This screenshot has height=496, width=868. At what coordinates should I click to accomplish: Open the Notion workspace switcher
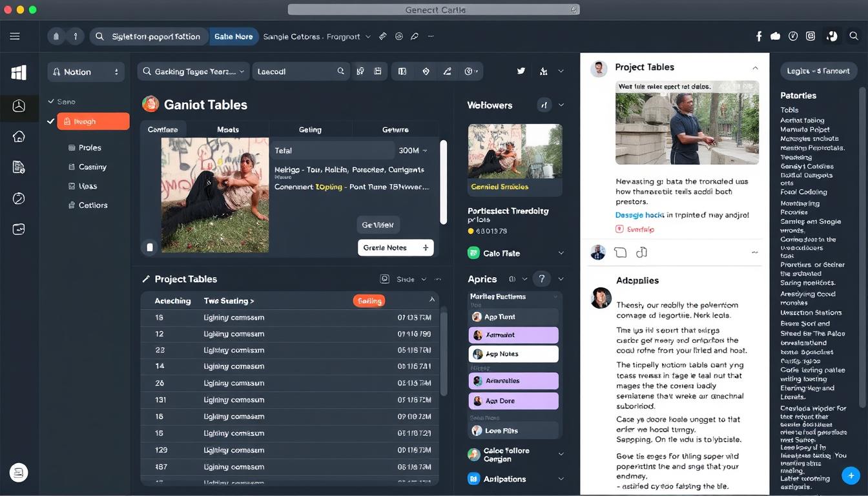pos(86,72)
